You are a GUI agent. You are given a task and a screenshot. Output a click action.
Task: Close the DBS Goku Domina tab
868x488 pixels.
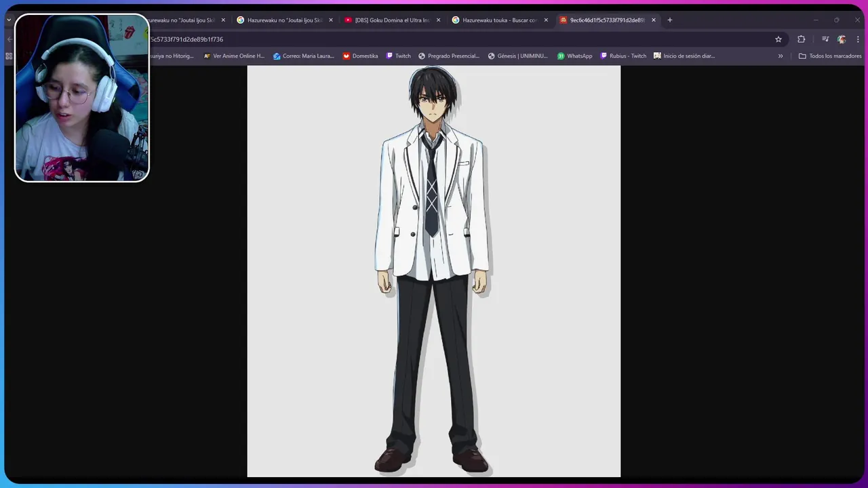coord(438,20)
